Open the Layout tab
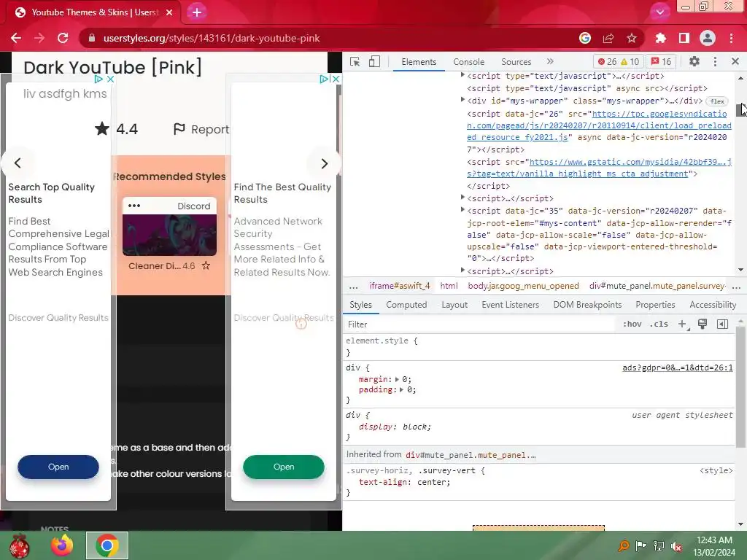This screenshot has width=747, height=560. [x=454, y=305]
